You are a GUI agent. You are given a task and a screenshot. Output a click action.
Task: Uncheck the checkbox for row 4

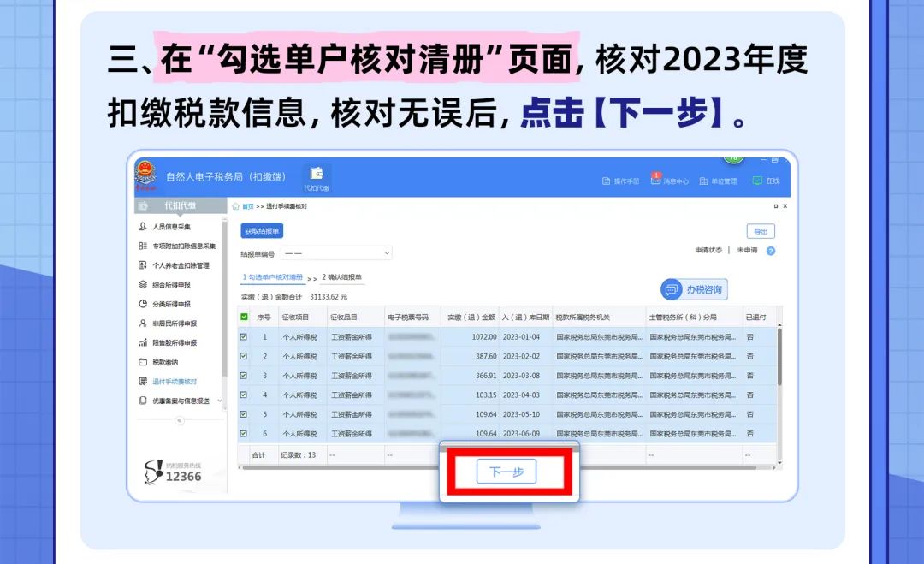click(244, 395)
